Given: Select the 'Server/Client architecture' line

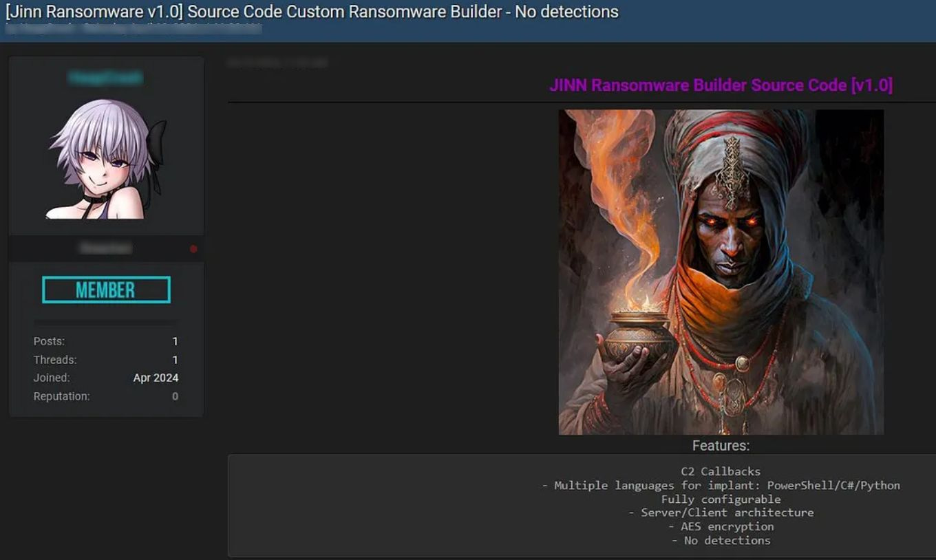Looking at the screenshot, I should point(721,513).
